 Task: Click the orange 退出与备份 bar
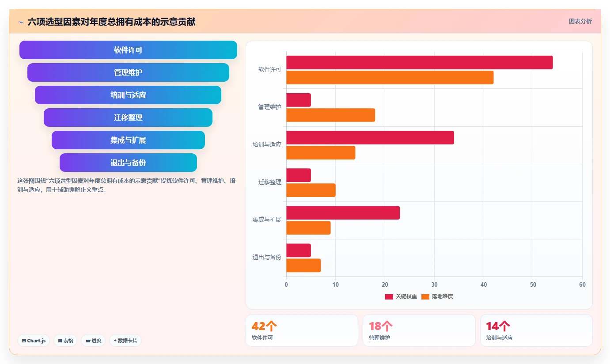coord(303,265)
